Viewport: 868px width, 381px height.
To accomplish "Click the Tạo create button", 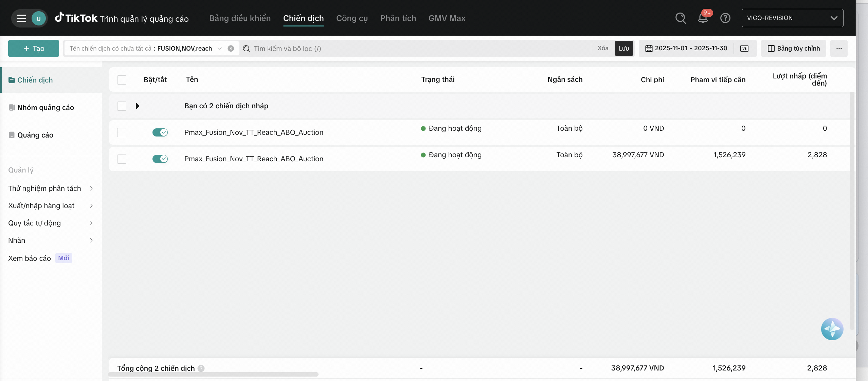I will 34,49.
